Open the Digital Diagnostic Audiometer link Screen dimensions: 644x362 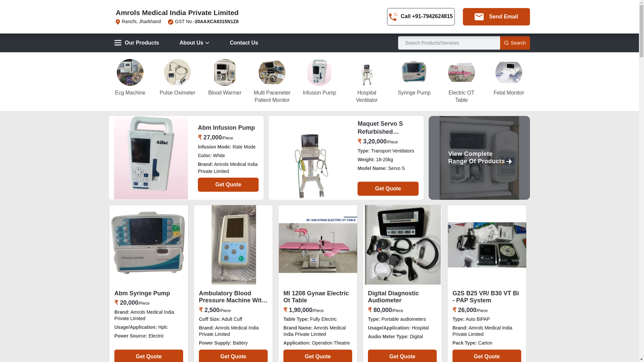click(393, 297)
